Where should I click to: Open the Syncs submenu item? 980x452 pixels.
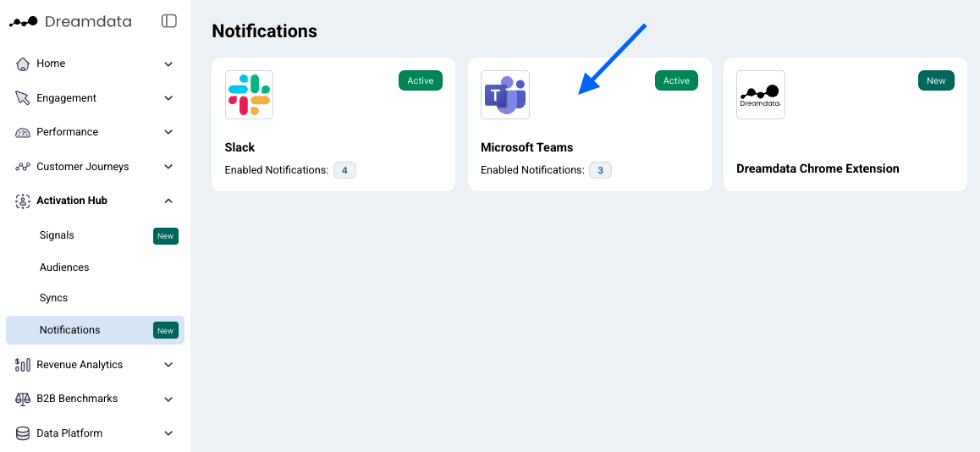tap(54, 298)
